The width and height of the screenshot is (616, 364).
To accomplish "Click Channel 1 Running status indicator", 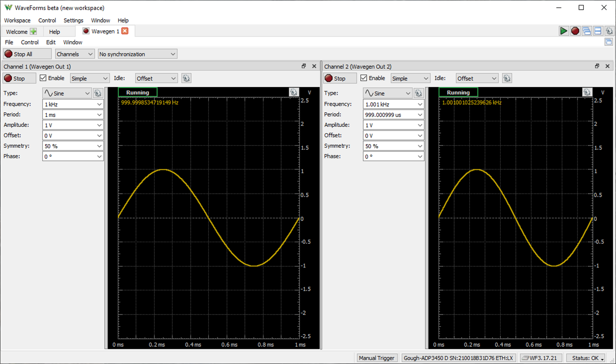I will click(x=138, y=93).
